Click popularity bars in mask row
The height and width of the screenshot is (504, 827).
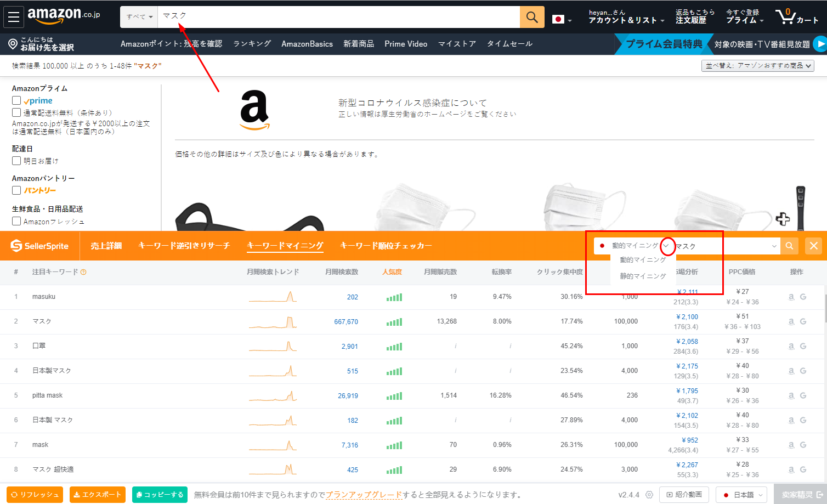click(x=394, y=445)
